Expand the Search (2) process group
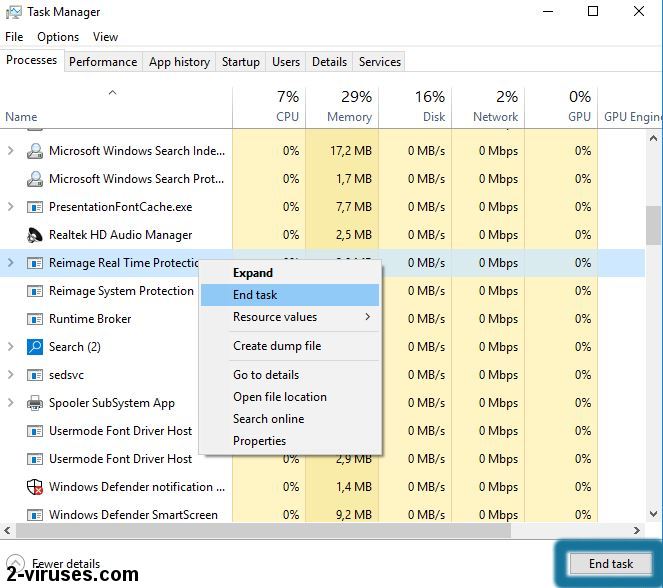Viewport: 663px width, 588px height. tap(11, 347)
